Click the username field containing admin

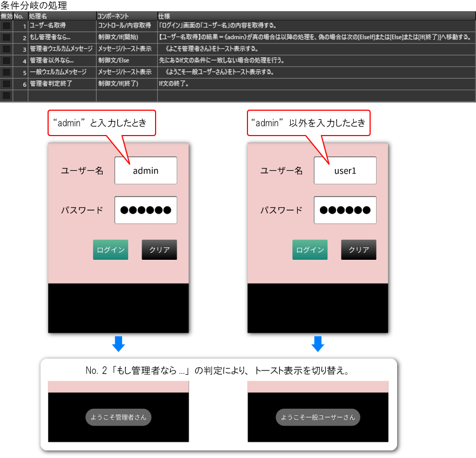pyautogui.click(x=146, y=171)
